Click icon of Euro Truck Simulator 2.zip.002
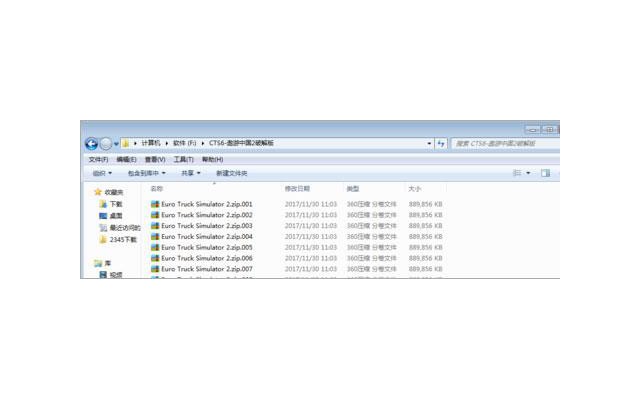 pos(155,215)
